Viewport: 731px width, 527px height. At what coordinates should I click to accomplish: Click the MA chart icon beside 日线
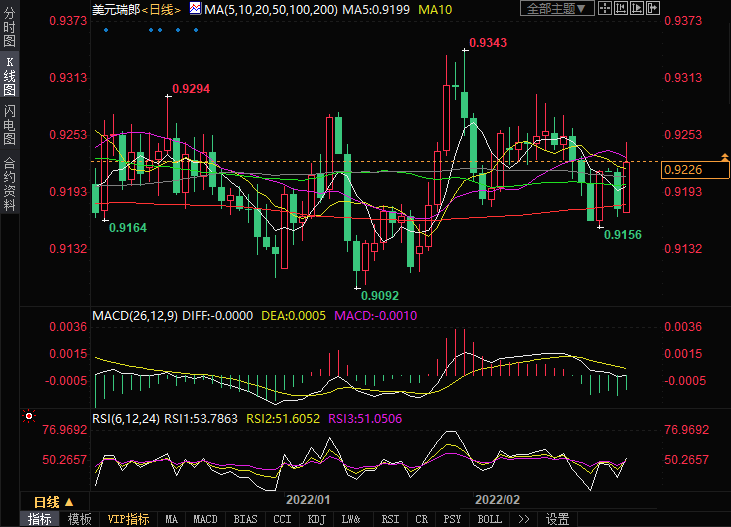(x=195, y=9)
